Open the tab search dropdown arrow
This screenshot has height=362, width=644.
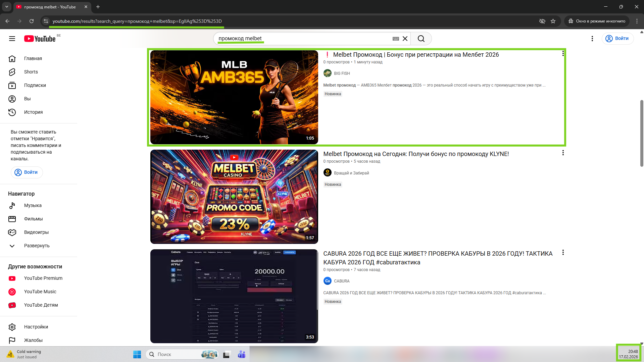[6, 7]
